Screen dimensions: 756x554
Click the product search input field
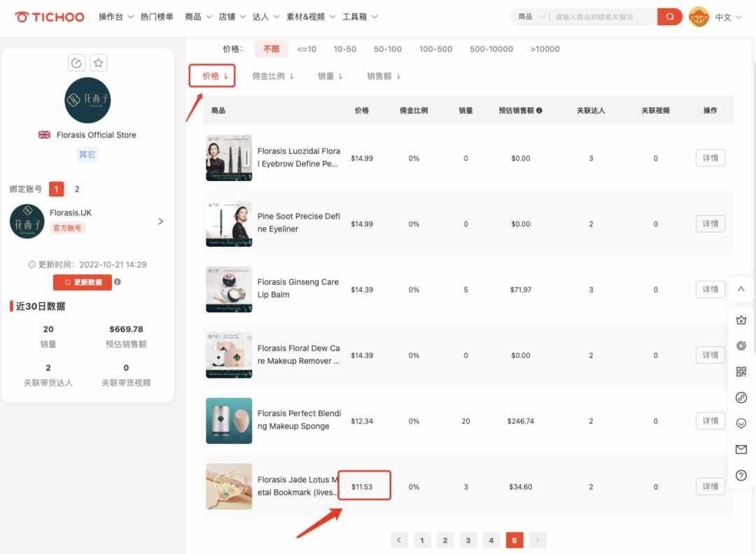pyautogui.click(x=603, y=17)
